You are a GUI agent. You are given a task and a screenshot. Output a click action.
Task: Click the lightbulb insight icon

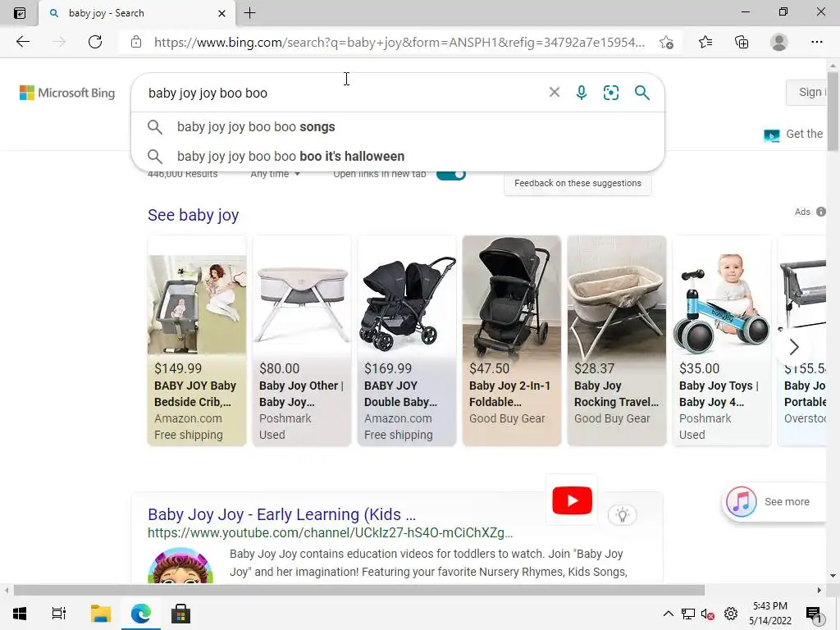pyautogui.click(x=622, y=515)
